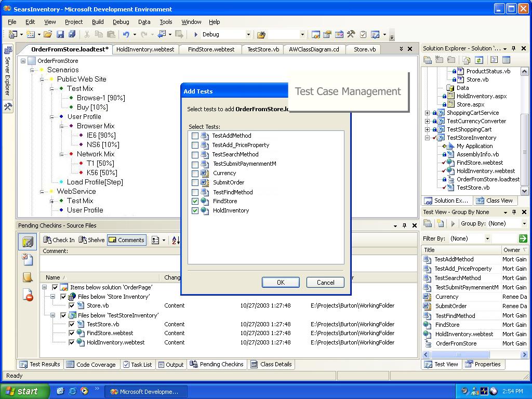Click Run Tests icon in Test View
Viewport: 532px width, 399px height.
[453, 223]
